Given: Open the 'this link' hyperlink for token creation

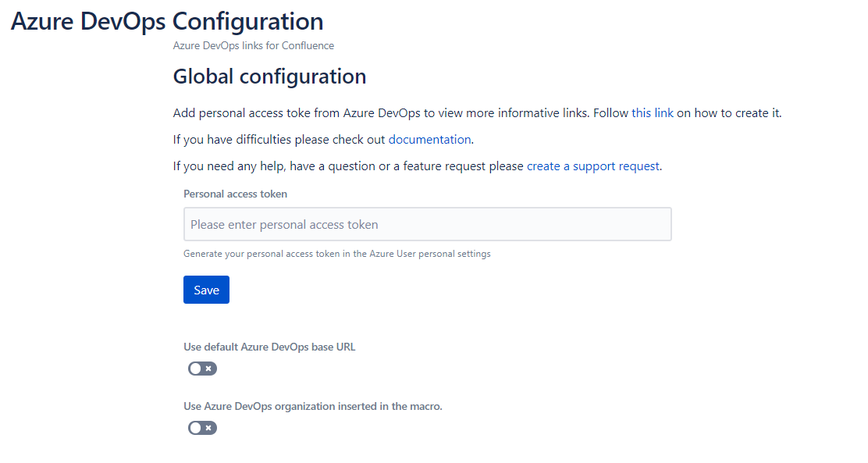Looking at the screenshot, I should tap(652, 112).
